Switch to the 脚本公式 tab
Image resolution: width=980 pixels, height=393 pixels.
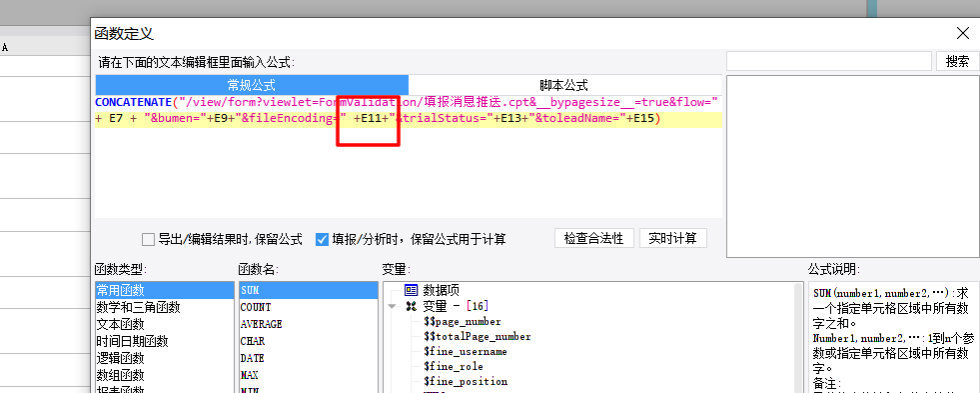pos(564,85)
